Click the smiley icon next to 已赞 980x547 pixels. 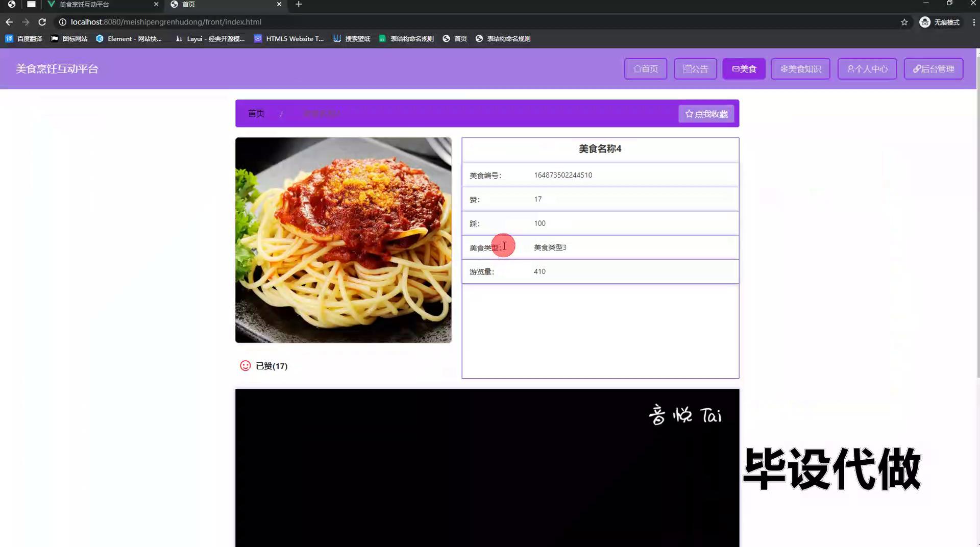244,365
